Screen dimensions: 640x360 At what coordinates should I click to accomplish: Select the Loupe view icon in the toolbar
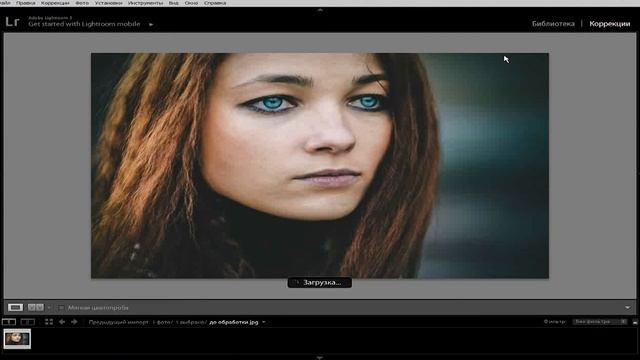(x=15, y=307)
